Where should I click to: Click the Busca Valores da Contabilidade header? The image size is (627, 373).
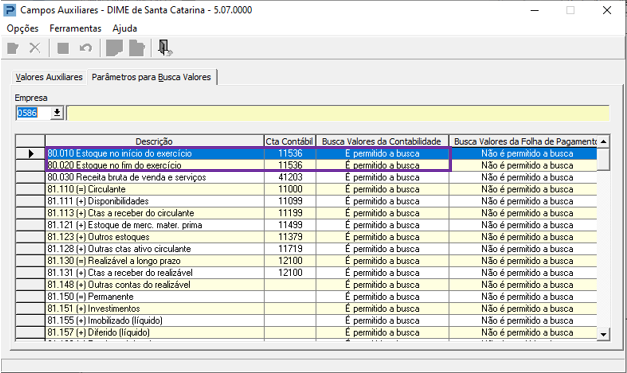click(x=382, y=141)
